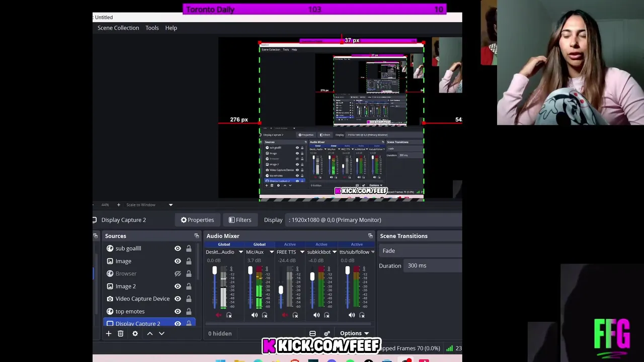Add a new source with the plus icon

(x=108, y=333)
